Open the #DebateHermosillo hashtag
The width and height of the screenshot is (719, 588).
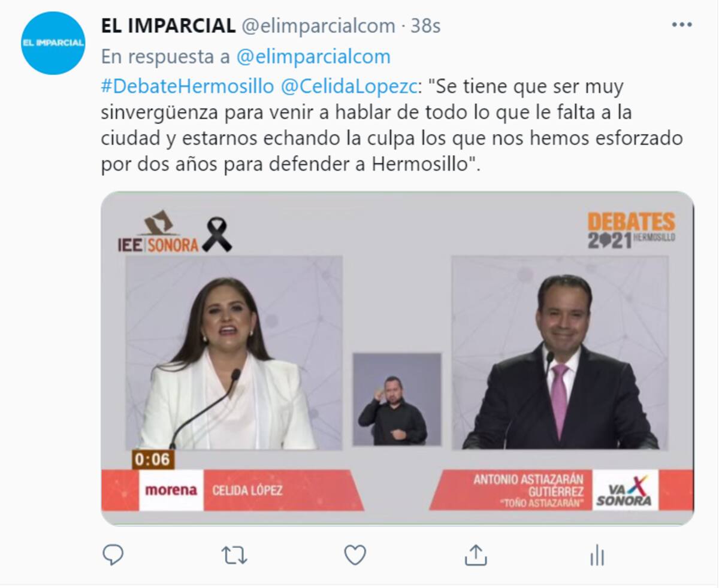[x=187, y=87]
